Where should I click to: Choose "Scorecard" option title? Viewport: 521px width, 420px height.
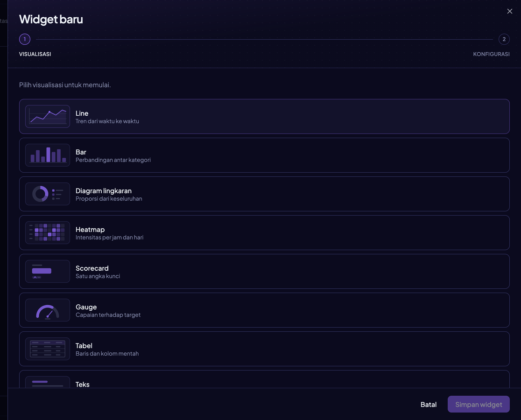pos(92,268)
